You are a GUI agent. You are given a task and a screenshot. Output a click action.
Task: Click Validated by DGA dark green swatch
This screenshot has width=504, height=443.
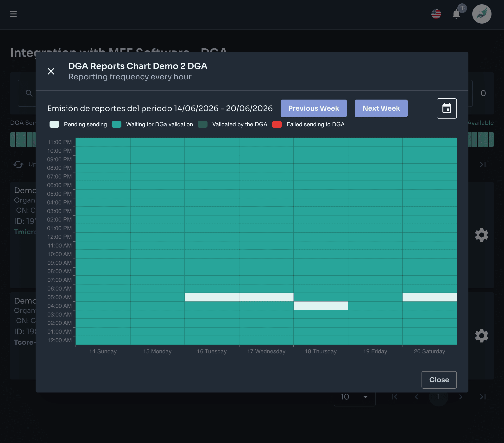[x=203, y=124]
